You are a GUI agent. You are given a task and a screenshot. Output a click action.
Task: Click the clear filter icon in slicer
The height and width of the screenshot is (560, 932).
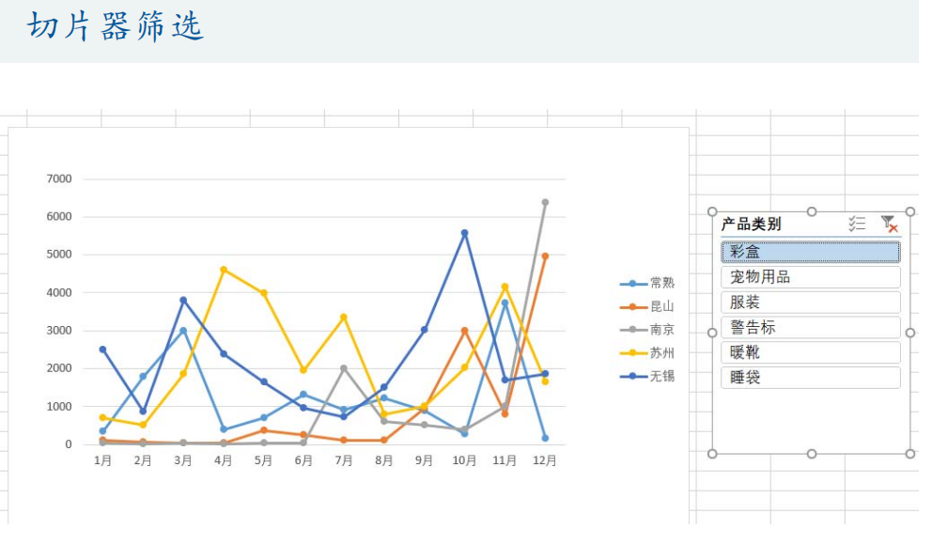(x=888, y=224)
